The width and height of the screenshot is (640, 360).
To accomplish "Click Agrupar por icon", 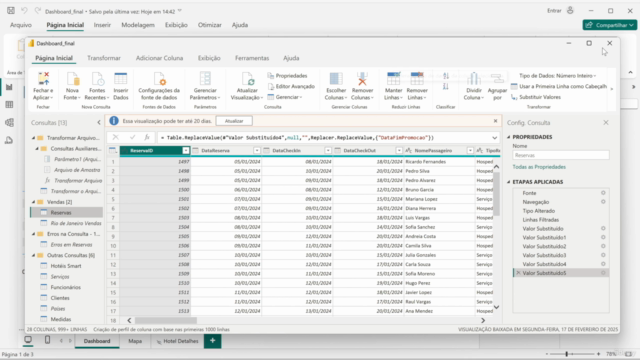I will tap(497, 79).
